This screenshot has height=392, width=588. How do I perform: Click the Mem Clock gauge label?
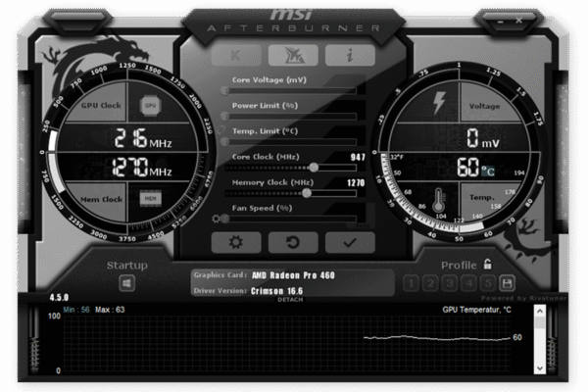click(102, 200)
